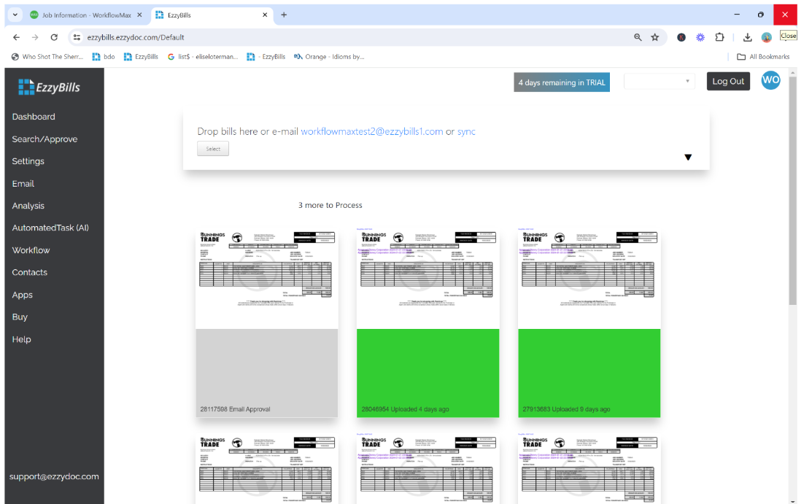Click the dark circular K extension icon
Screen dimensions: 812x504
click(681, 36)
